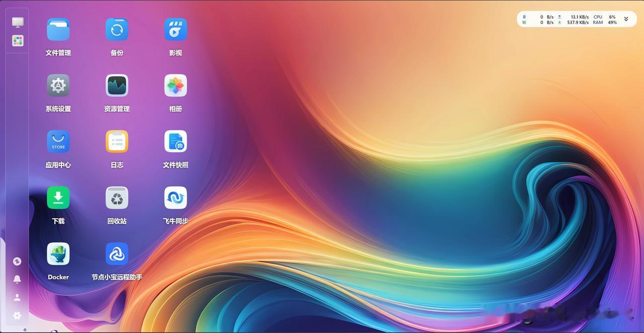644x333 pixels.
Task: Open the 文件快照 file snapshot app
Action: tap(176, 142)
